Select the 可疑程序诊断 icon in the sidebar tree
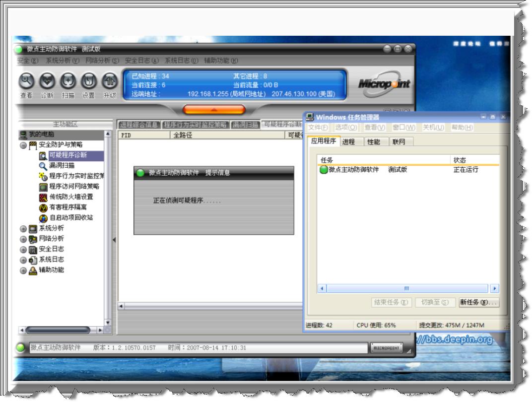This screenshot has height=402, width=532. (x=43, y=156)
